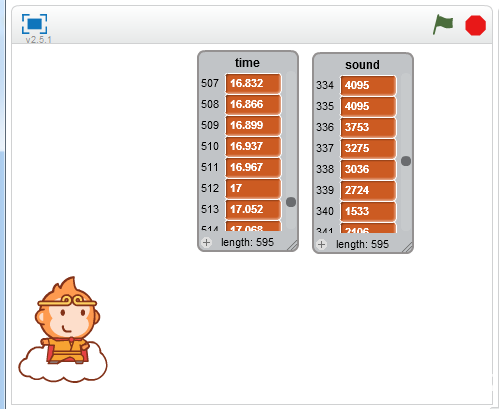Select the time list entry 16.937
The height and width of the screenshot is (409, 499).
(253, 146)
